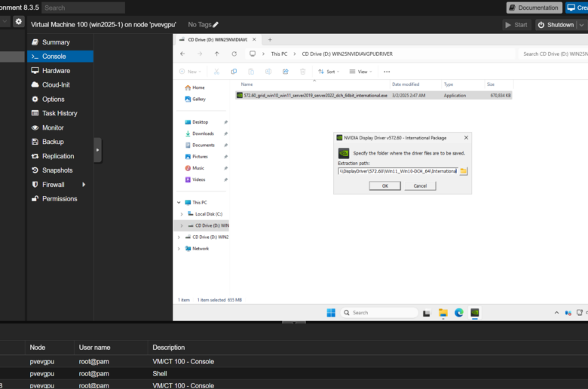Click the Cut scissors icon
The height and width of the screenshot is (389, 588).
pyautogui.click(x=216, y=72)
